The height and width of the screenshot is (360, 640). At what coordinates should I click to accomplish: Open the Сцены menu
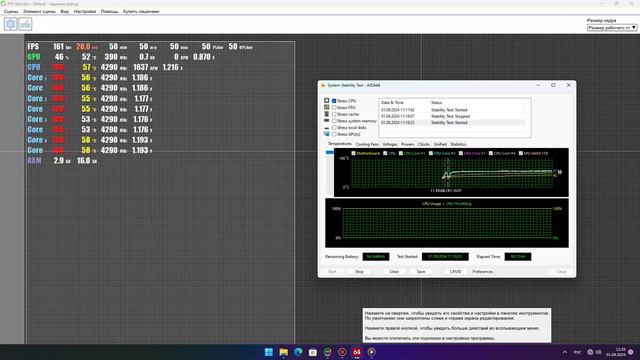pyautogui.click(x=11, y=11)
